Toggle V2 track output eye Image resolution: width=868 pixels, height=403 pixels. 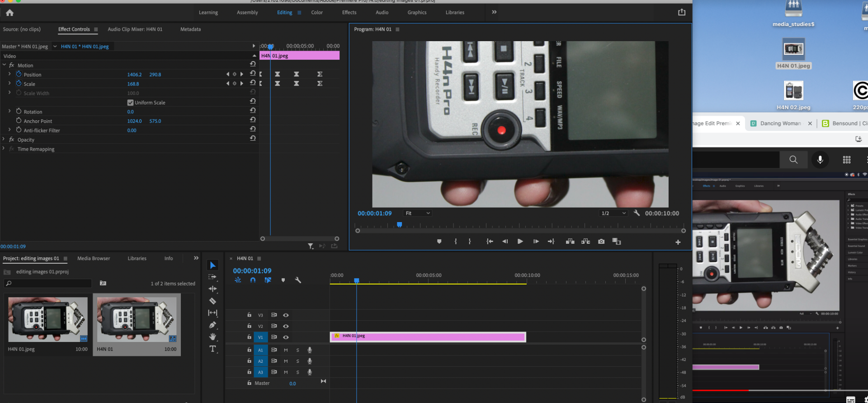286,326
